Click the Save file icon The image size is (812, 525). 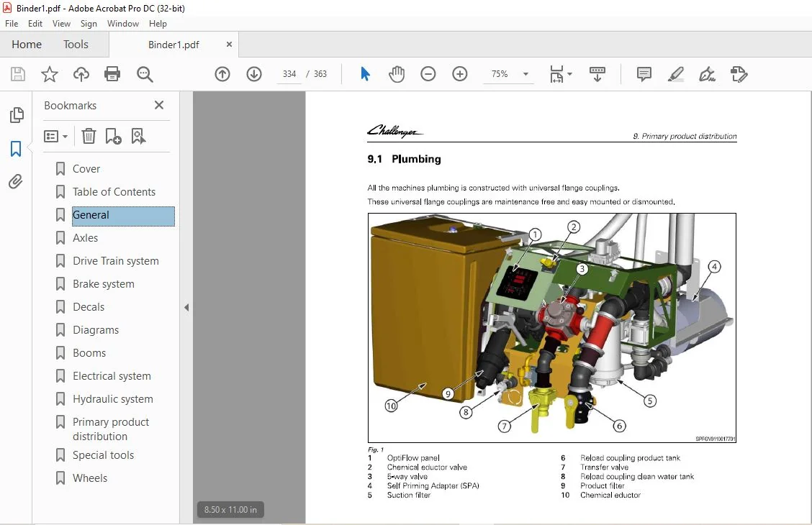pyautogui.click(x=18, y=74)
